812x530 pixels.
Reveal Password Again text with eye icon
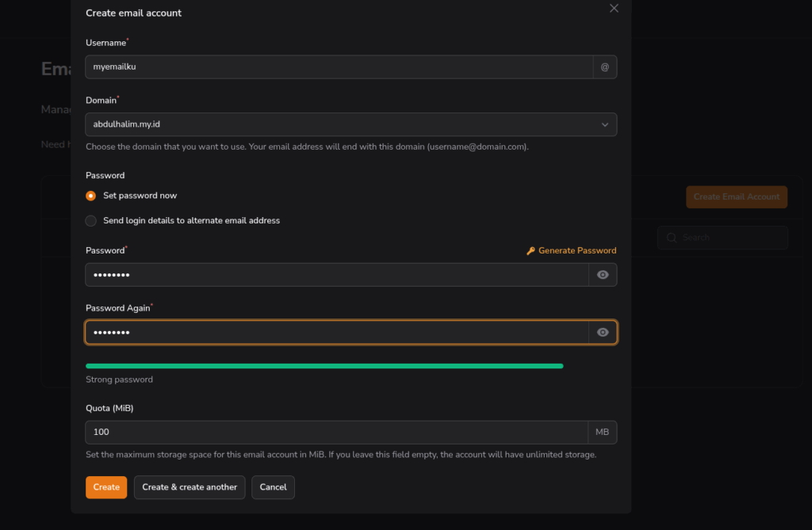[603, 333]
